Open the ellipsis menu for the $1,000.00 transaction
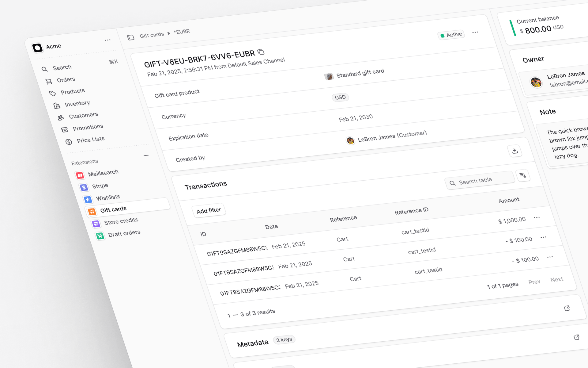This screenshot has width=588, height=368. click(x=537, y=217)
